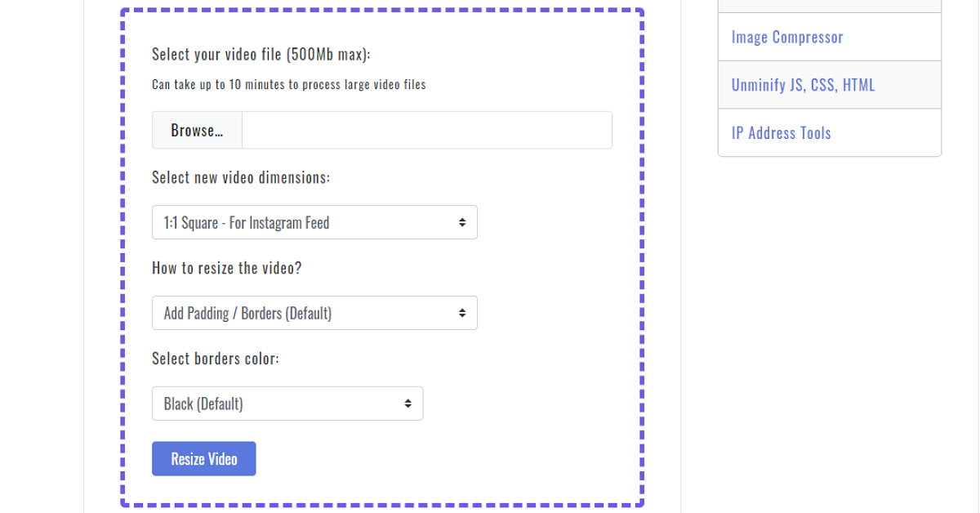Click the empty file name field beside Browse
The width and height of the screenshot is (980, 513).
tap(426, 131)
